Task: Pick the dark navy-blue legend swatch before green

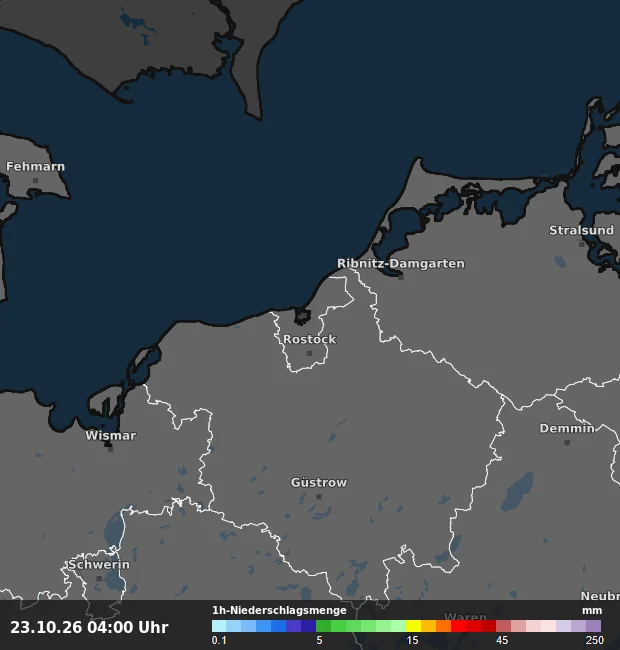Action: [308, 626]
